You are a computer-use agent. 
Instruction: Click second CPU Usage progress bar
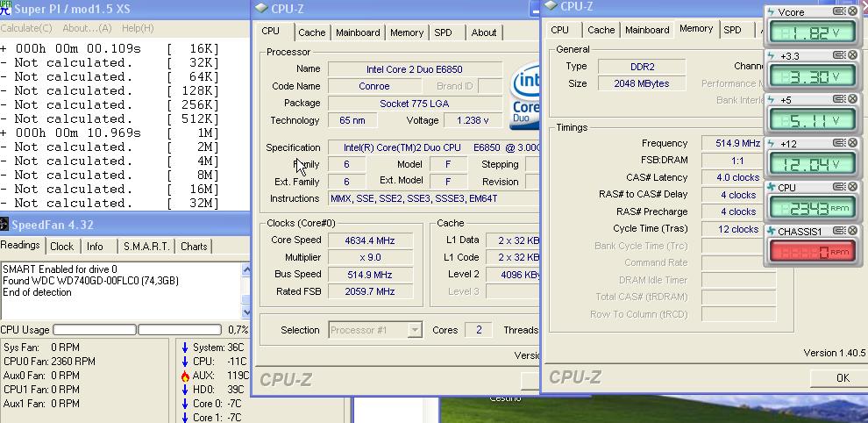pyautogui.click(x=180, y=330)
